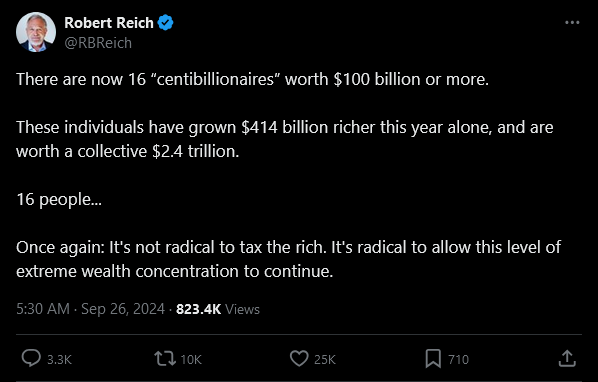The height and width of the screenshot is (382, 598).
Task: Click the 5:30 AM timestamp
Action: click(x=43, y=309)
